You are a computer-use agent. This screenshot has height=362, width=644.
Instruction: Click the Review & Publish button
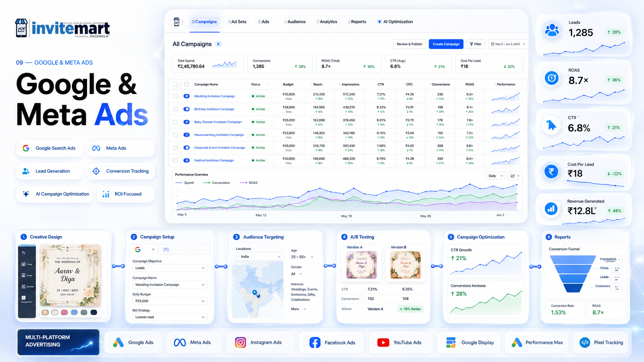[409, 44]
